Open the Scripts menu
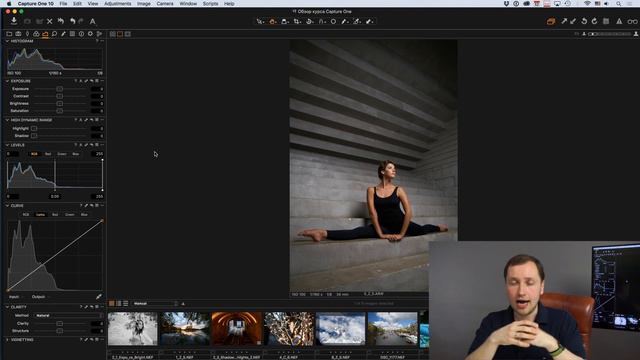This screenshot has height=360, width=640. coord(210,4)
